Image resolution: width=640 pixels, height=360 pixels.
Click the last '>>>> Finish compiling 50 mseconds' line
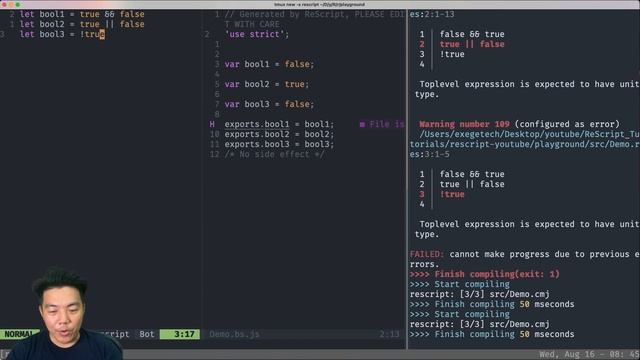click(492, 334)
